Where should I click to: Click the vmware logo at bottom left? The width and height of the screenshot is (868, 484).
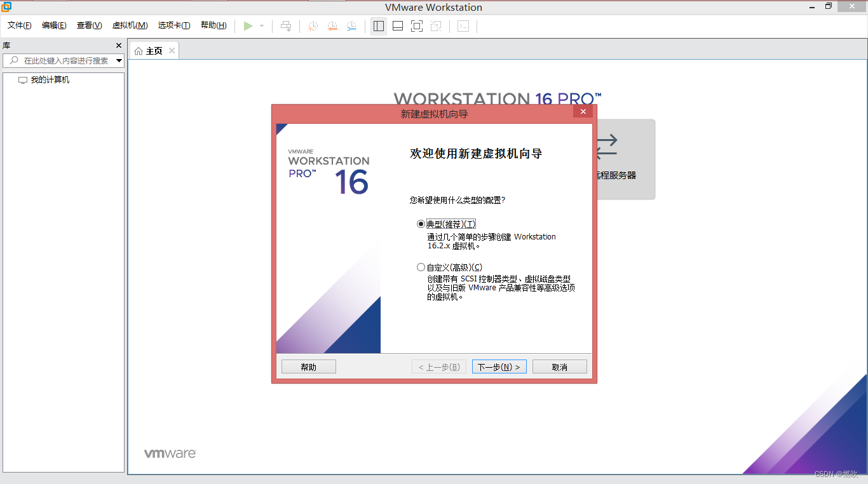coord(170,454)
